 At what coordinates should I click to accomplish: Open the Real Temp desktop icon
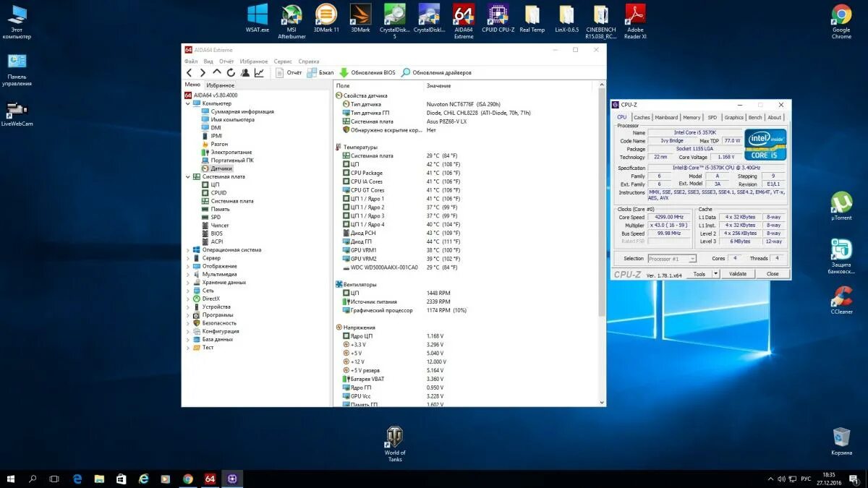click(532, 19)
